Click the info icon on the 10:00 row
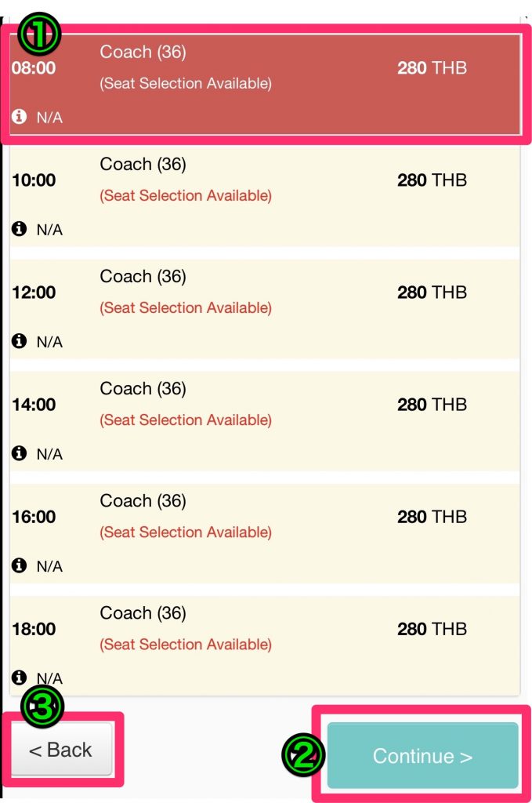The image size is (532, 803). [19, 228]
